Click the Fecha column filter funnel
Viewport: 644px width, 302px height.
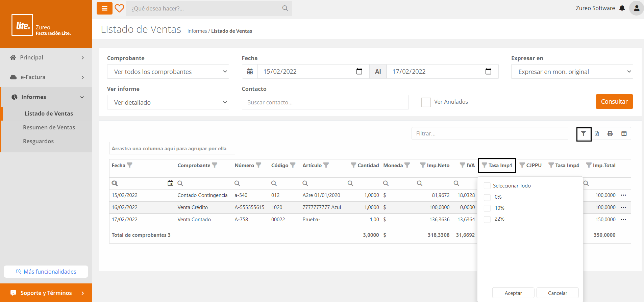tap(130, 165)
